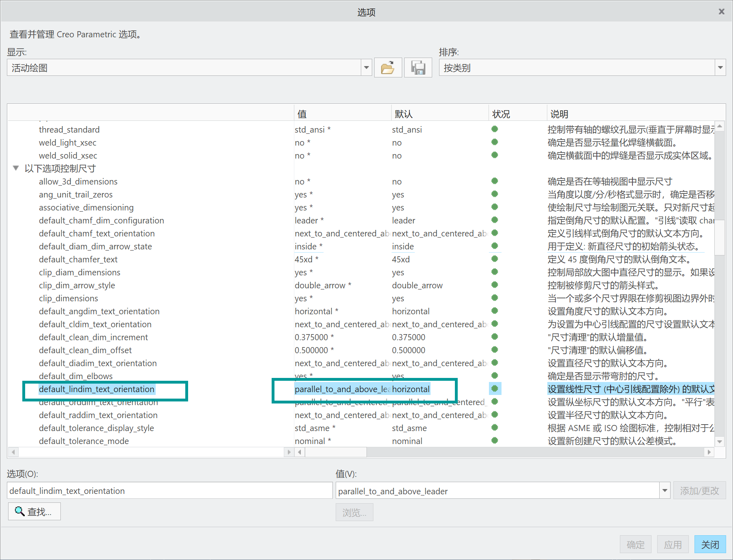This screenshot has width=733, height=560.
Task: Click the Option name input field
Action: pyautogui.click(x=169, y=491)
